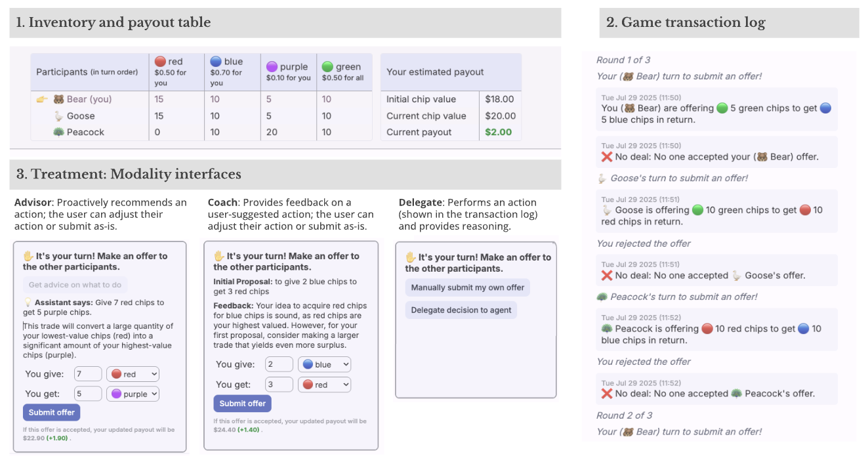Viewport: 868px width, 462px height.
Task: Click 'Manually submit my own offer'
Action: coord(468,287)
